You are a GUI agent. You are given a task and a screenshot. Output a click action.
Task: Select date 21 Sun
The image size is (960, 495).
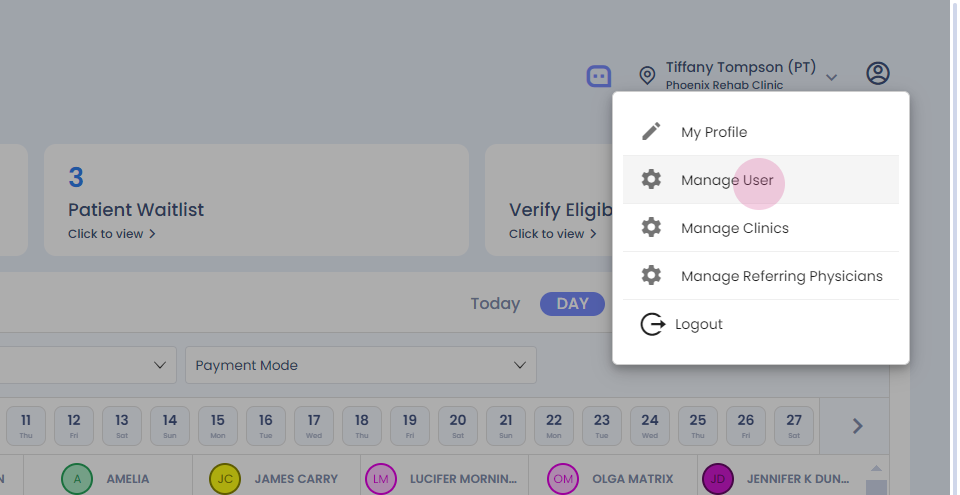point(506,426)
